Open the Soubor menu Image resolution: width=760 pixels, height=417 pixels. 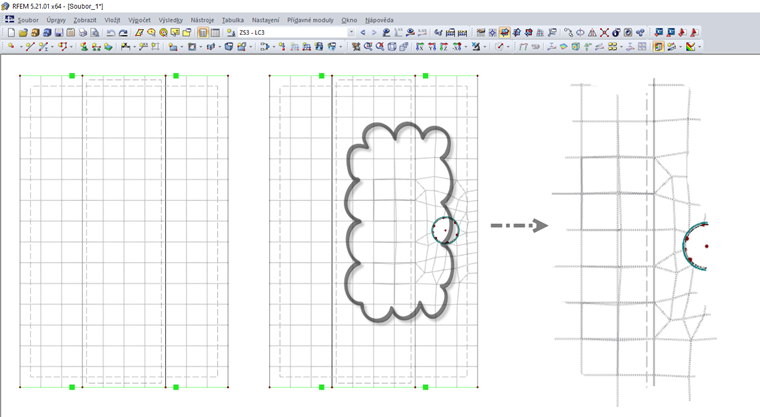(x=28, y=20)
